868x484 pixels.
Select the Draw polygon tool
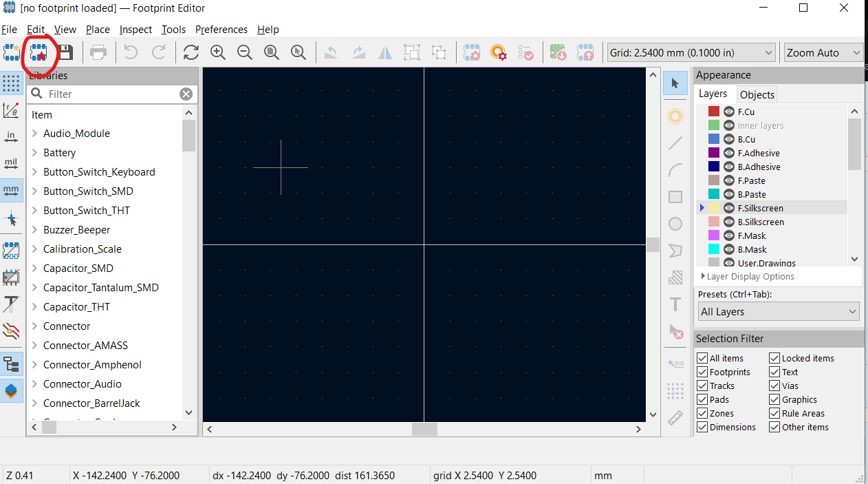(675, 251)
